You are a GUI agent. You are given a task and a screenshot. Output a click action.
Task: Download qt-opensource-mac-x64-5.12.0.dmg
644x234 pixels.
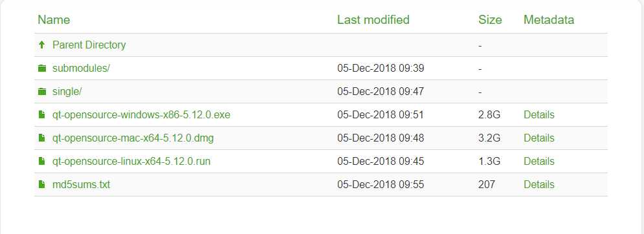(x=133, y=138)
